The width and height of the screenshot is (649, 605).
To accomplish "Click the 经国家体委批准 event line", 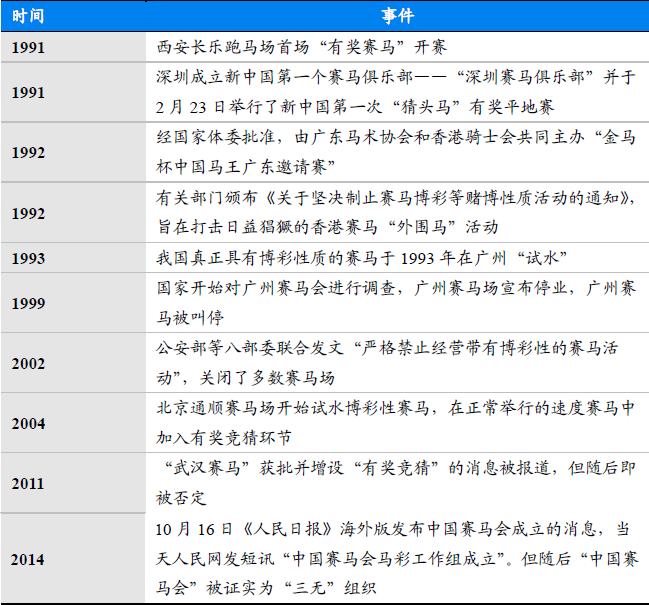I will click(x=396, y=137).
